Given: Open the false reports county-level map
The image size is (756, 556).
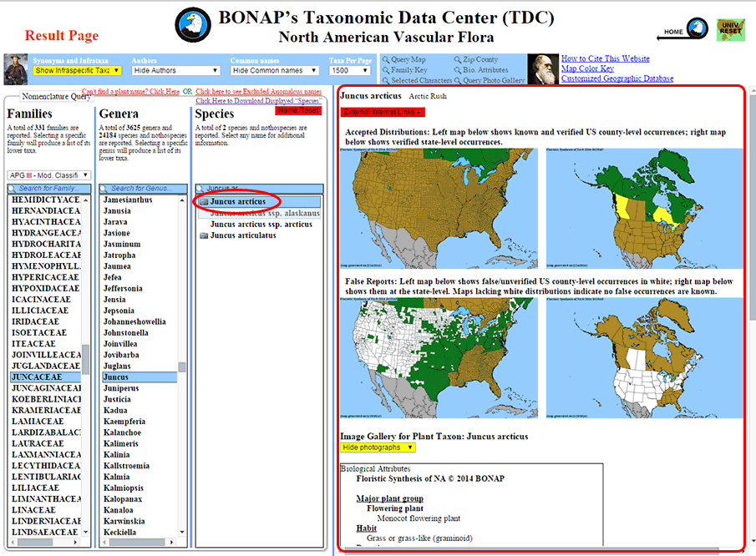Looking at the screenshot, I should pyautogui.click(x=439, y=357).
